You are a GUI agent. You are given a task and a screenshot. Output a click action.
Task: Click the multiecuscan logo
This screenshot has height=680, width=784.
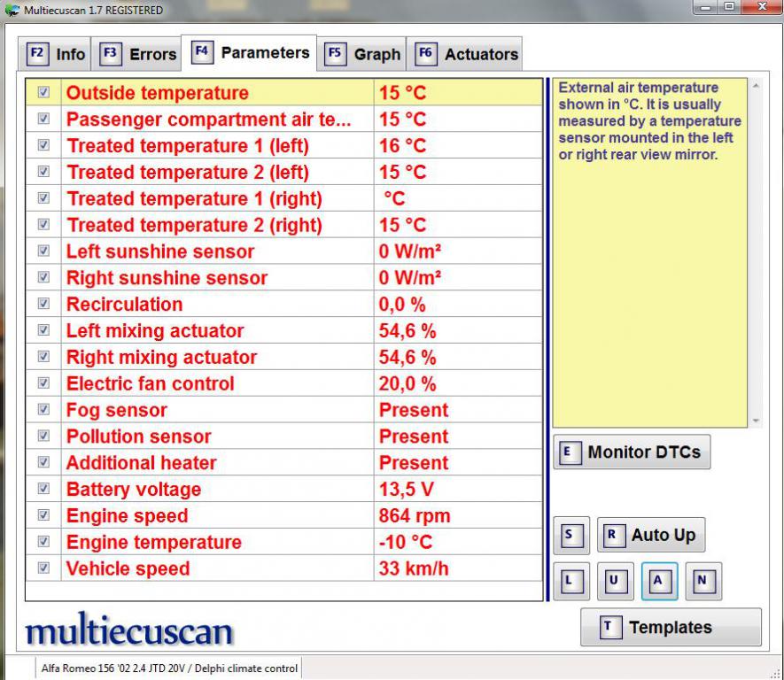(x=129, y=632)
